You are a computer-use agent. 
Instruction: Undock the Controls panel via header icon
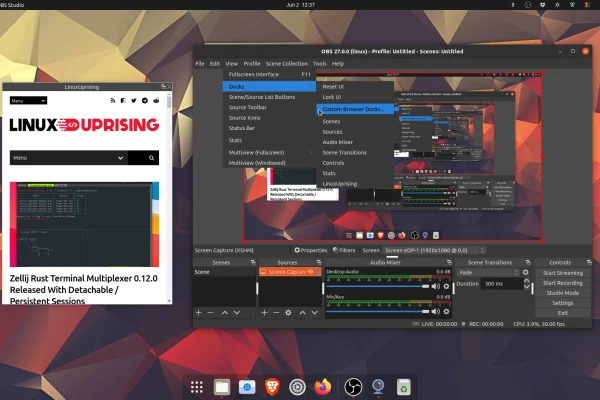589,263
